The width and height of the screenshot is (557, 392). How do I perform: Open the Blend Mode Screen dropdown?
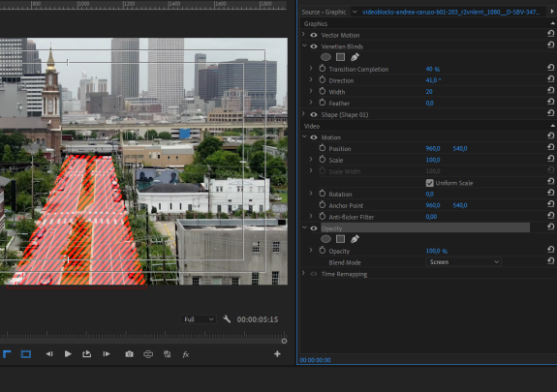(464, 262)
